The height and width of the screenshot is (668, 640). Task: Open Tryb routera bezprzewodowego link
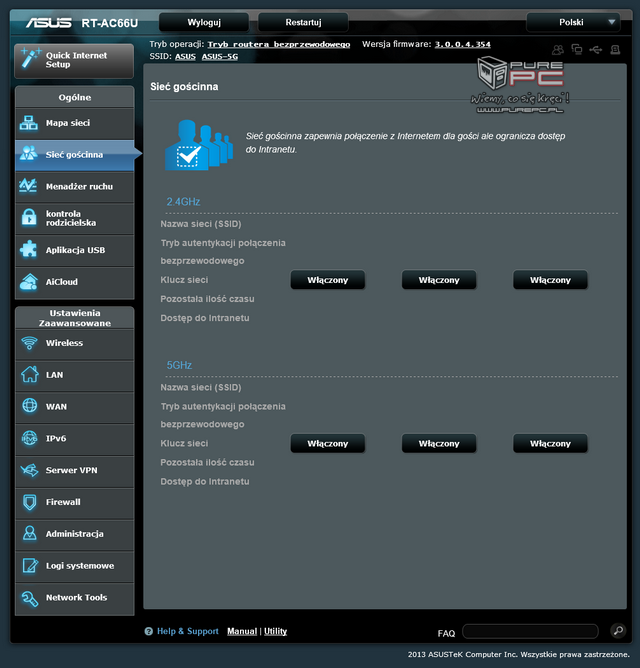pos(279,44)
